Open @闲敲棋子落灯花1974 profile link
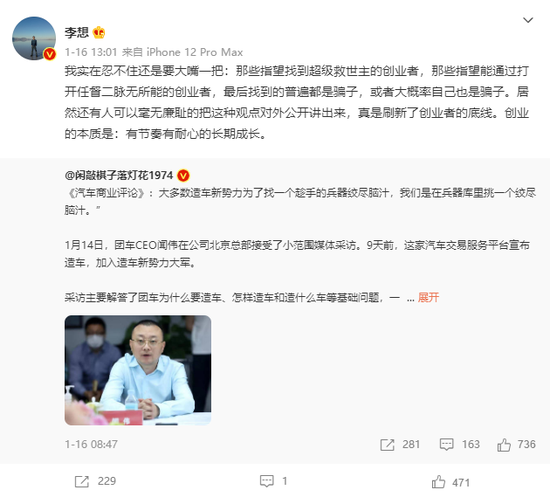Screen dimensions: 550x497 coord(119,175)
